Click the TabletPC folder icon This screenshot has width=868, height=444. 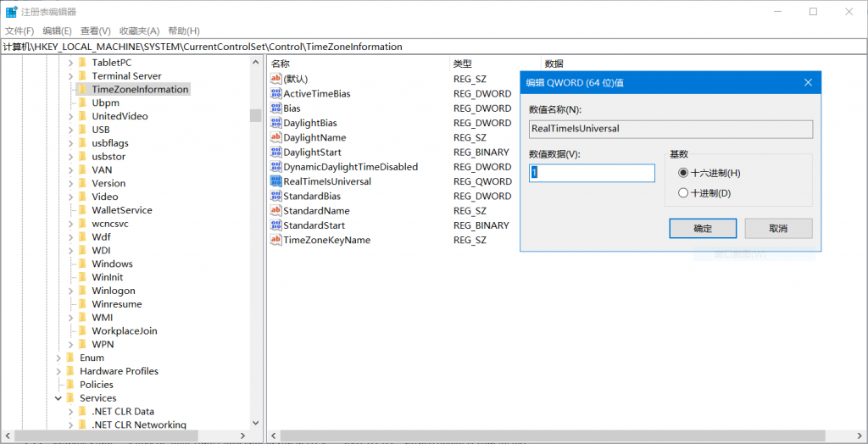[82, 63]
